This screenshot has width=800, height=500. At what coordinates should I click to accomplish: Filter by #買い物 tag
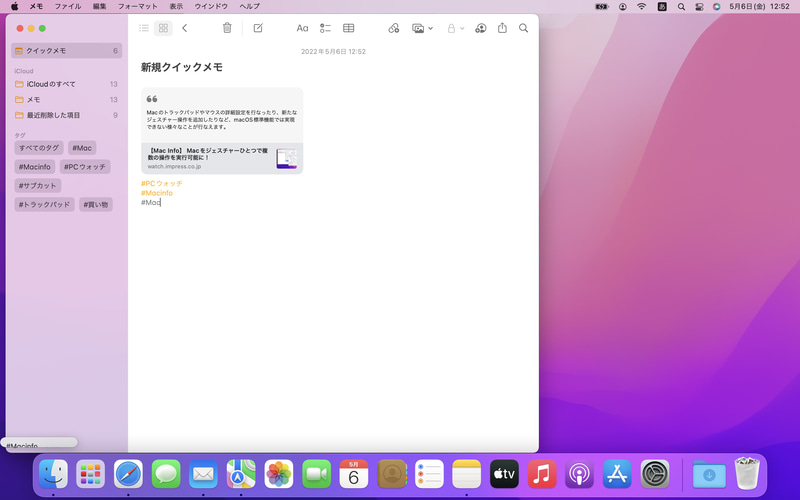pyautogui.click(x=96, y=205)
